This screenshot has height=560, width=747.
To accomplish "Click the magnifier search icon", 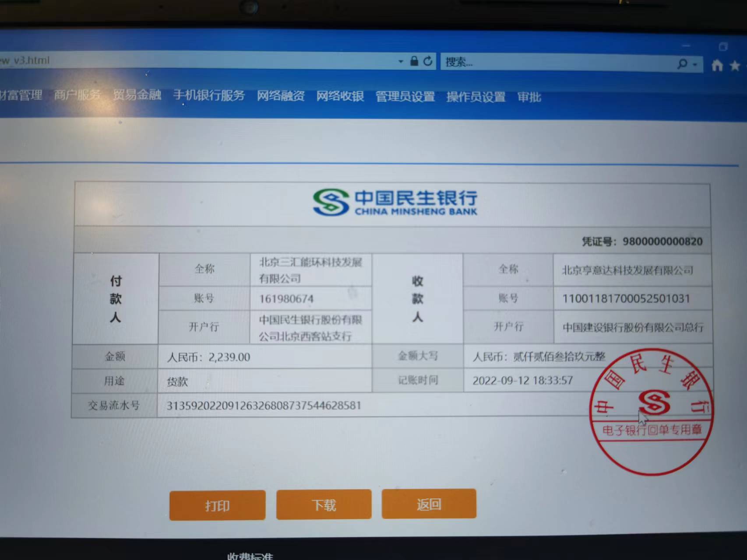I will [682, 64].
